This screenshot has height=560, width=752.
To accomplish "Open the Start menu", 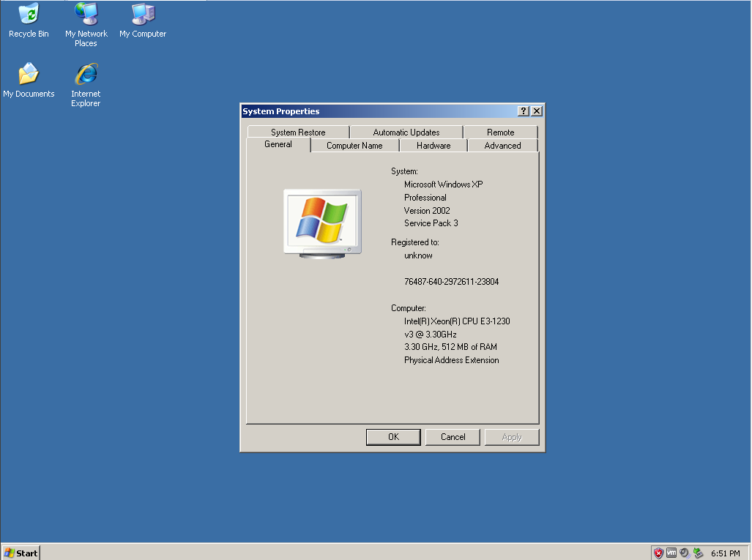I will pos(21,553).
